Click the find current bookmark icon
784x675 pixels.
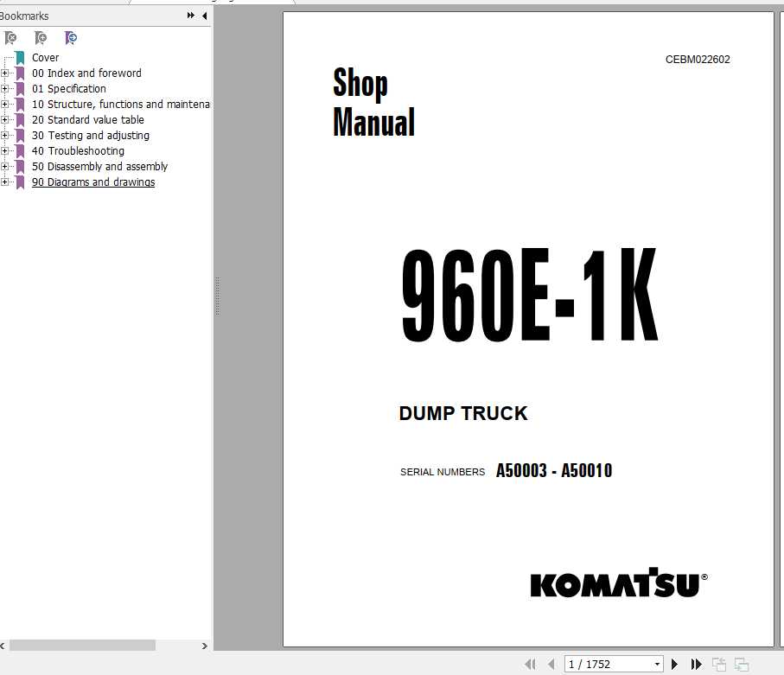click(71, 38)
